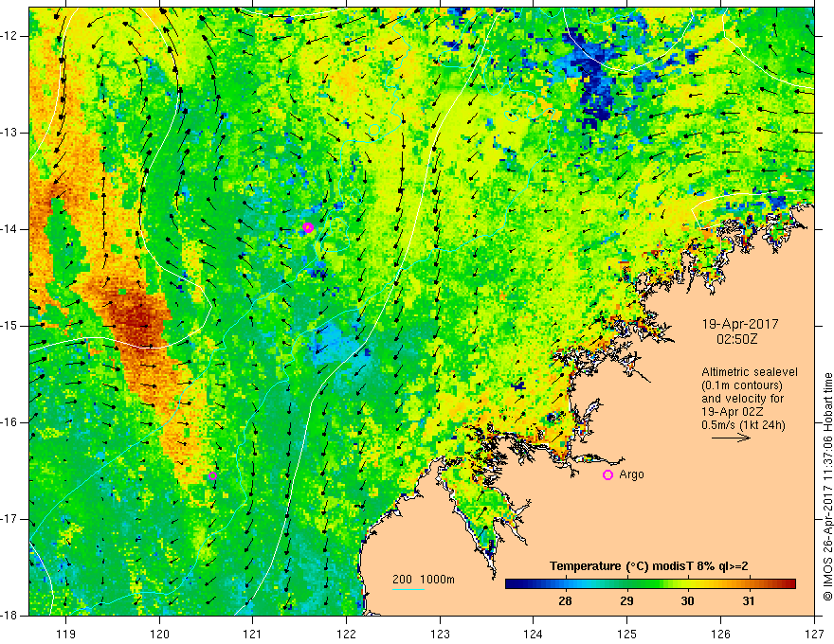The height and width of the screenshot is (644, 834).
Task: Click the 127 longitude axis label
Action: pos(814,634)
